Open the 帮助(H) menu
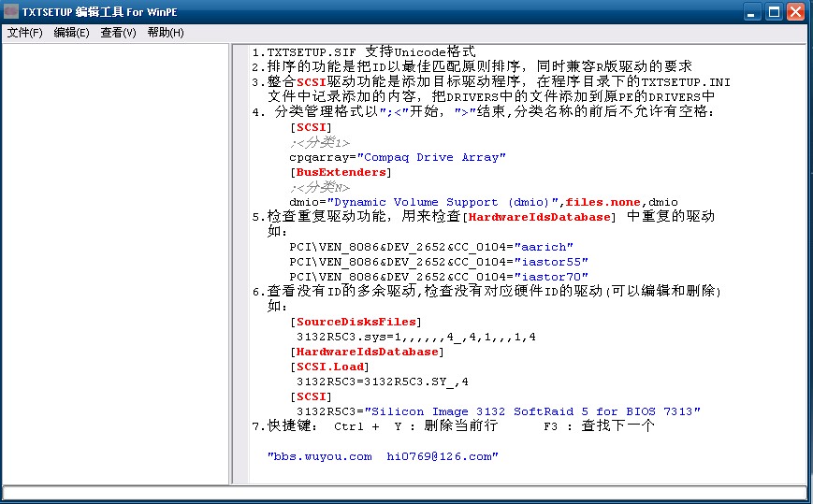 (x=166, y=33)
